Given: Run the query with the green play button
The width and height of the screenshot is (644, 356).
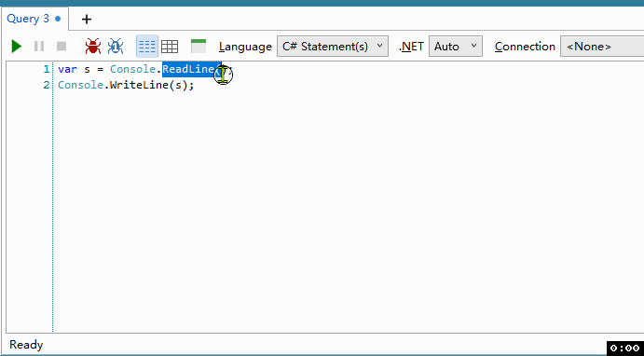Looking at the screenshot, I should (17, 46).
